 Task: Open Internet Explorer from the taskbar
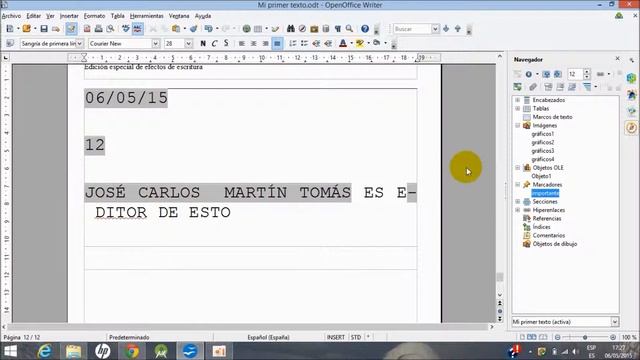coord(44,351)
